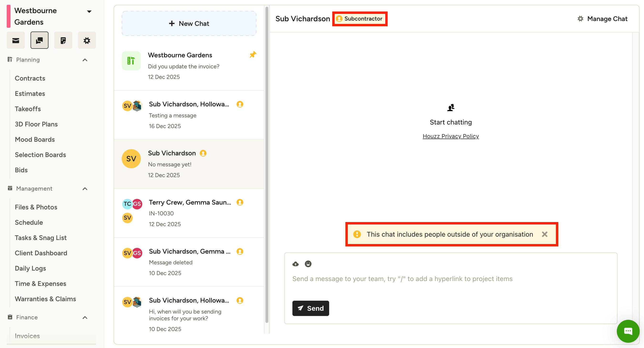The height and width of the screenshot is (348, 644).
Task: Open Schedule in Management
Action: pos(29,222)
